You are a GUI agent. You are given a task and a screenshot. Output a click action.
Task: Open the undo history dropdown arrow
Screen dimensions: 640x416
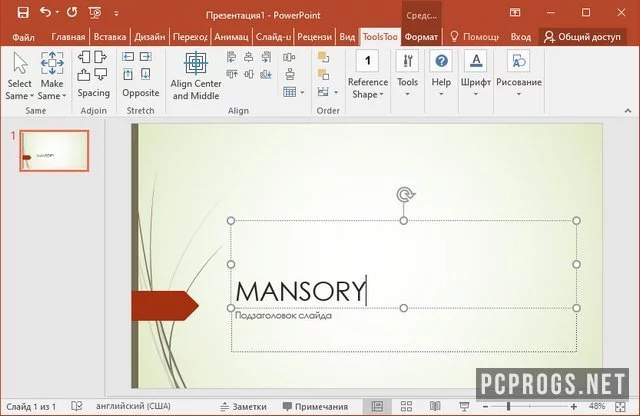click(57, 13)
